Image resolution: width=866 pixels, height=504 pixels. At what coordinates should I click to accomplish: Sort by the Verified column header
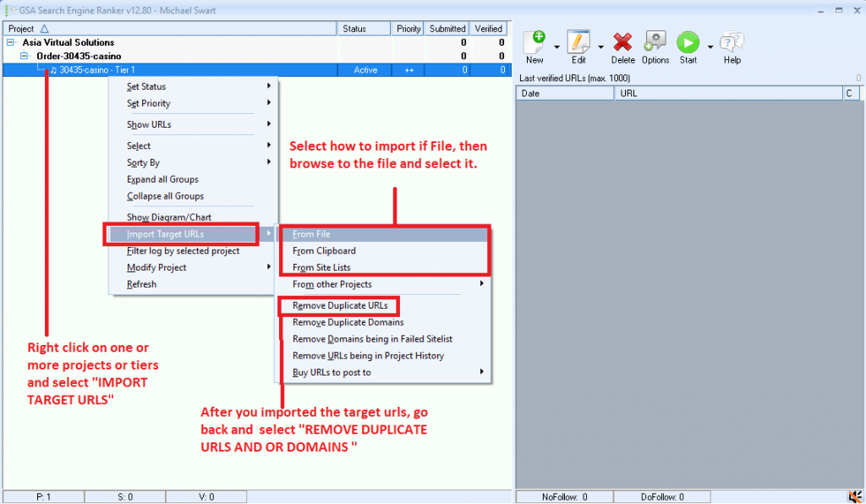pyautogui.click(x=489, y=29)
